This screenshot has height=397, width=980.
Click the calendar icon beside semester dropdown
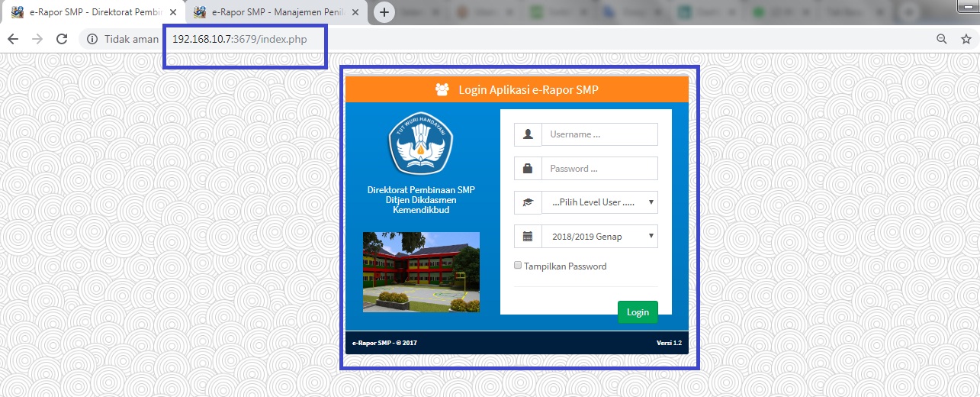click(528, 237)
